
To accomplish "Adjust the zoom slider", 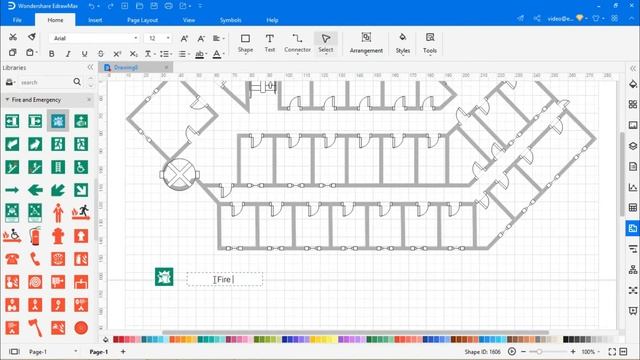I will 539,351.
